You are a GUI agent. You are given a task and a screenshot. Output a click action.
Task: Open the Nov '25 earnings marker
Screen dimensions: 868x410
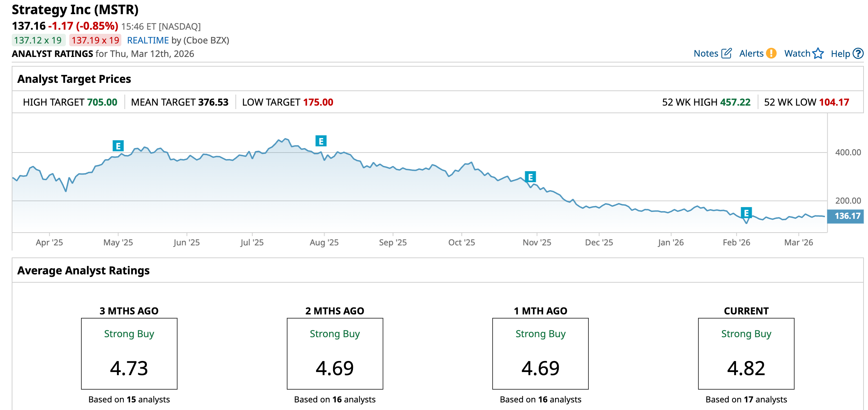[530, 177]
